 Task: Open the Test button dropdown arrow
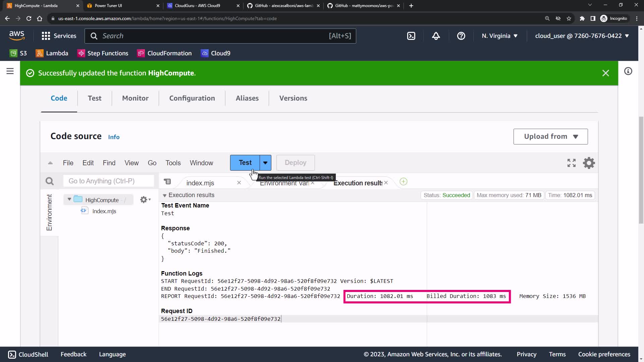point(265,163)
